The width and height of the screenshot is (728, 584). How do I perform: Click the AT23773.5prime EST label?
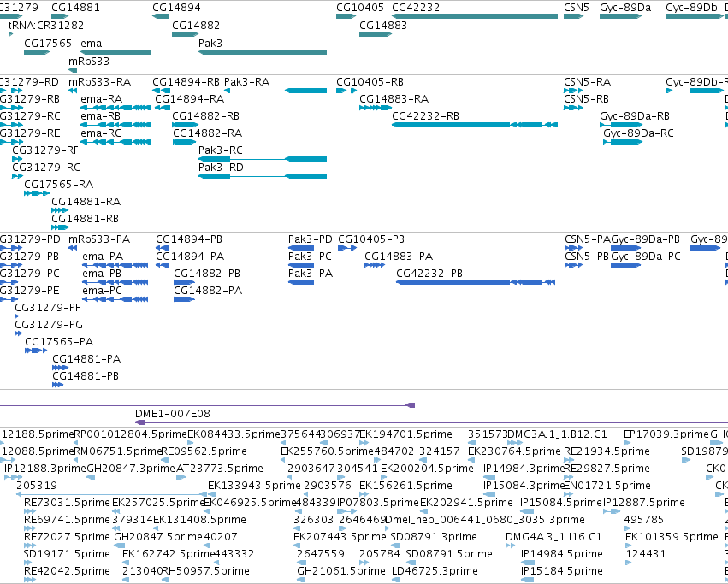220,469
